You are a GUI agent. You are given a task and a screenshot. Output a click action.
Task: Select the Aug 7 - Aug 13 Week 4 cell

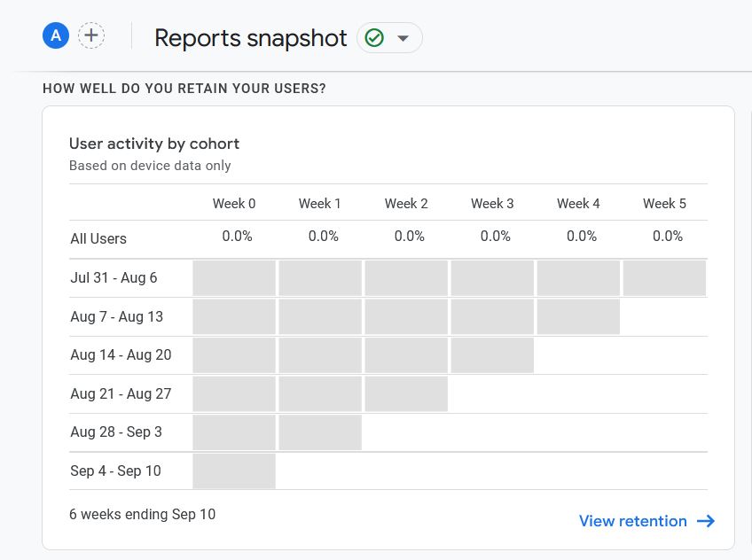[578, 316]
